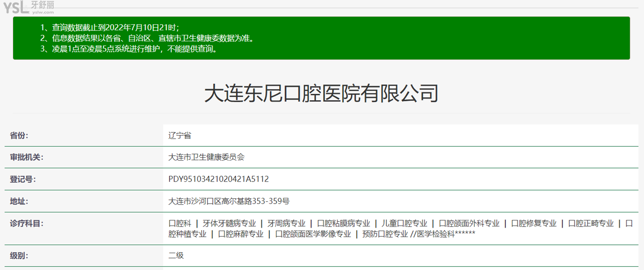This screenshot has width=644, height=270.
Task: Select the 诊疗科目 row label
Action: coord(27,223)
